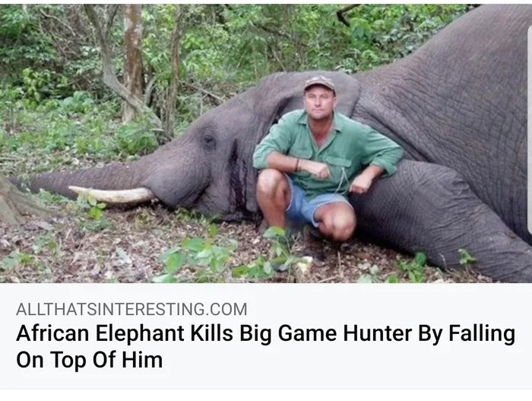This screenshot has width=532, height=401.
Task: Click the elephant's eye in the photo
Action: (x=208, y=140)
